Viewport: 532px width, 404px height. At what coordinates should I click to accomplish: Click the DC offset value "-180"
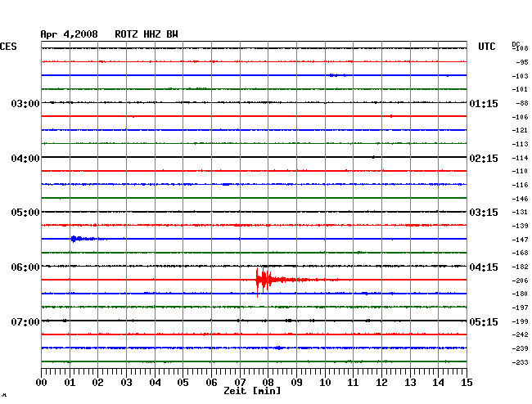[x=520, y=294]
